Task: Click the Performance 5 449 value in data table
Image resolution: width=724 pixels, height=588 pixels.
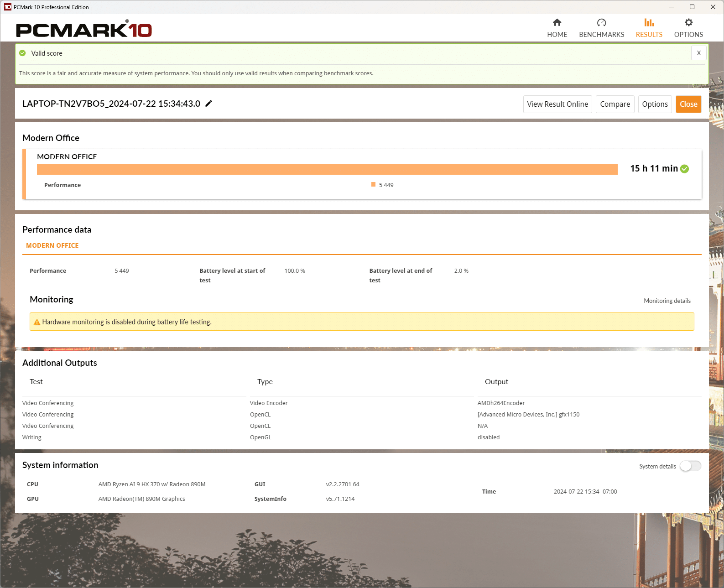Action: [x=122, y=271]
